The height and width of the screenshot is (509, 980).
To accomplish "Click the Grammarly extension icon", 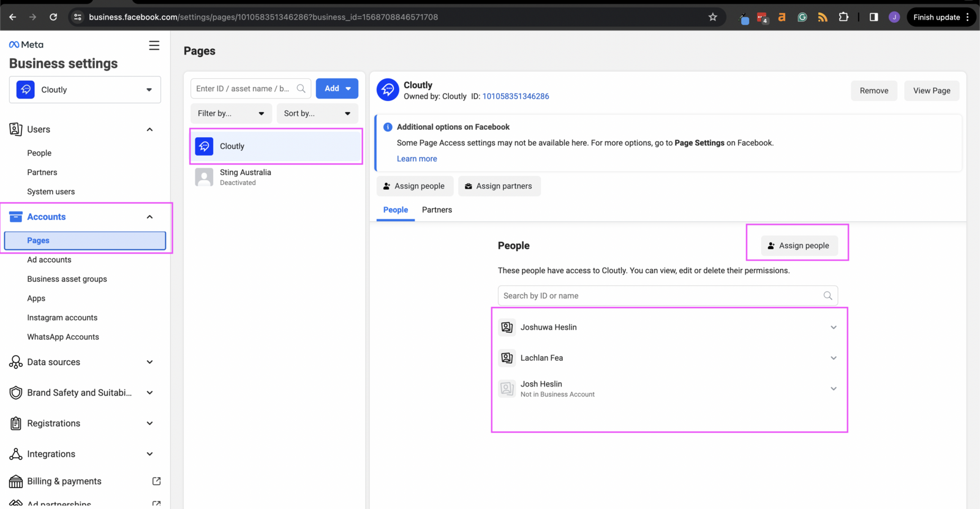I will (x=802, y=17).
